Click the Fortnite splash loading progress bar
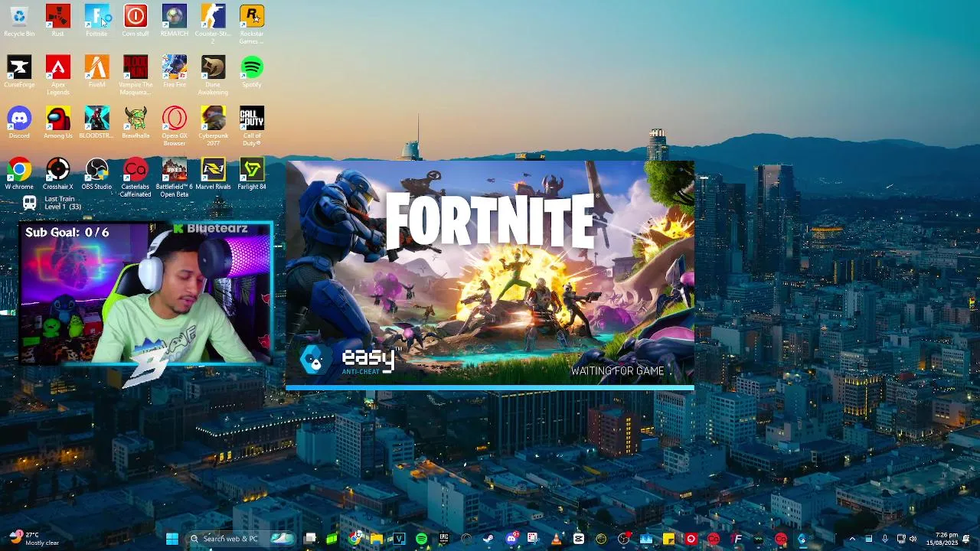This screenshot has width=980, height=551. (x=490, y=388)
